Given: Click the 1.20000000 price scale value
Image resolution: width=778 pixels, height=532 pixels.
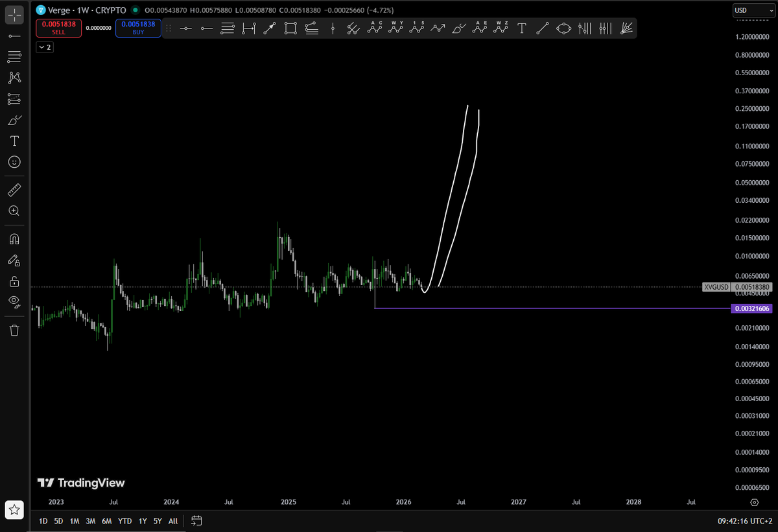Looking at the screenshot, I should pos(753,37).
